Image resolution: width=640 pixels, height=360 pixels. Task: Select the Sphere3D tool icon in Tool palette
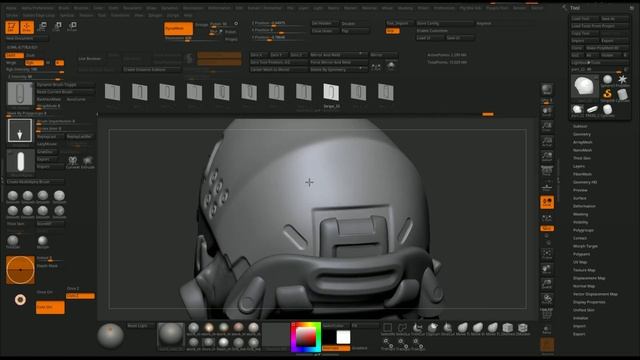[607, 80]
